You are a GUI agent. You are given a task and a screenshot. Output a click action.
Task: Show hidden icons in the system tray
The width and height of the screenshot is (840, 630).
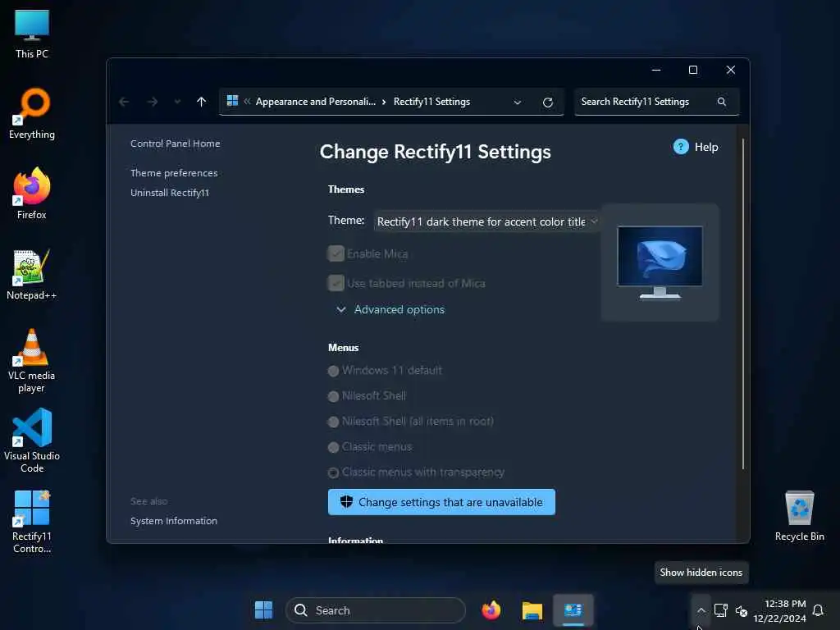click(701, 610)
